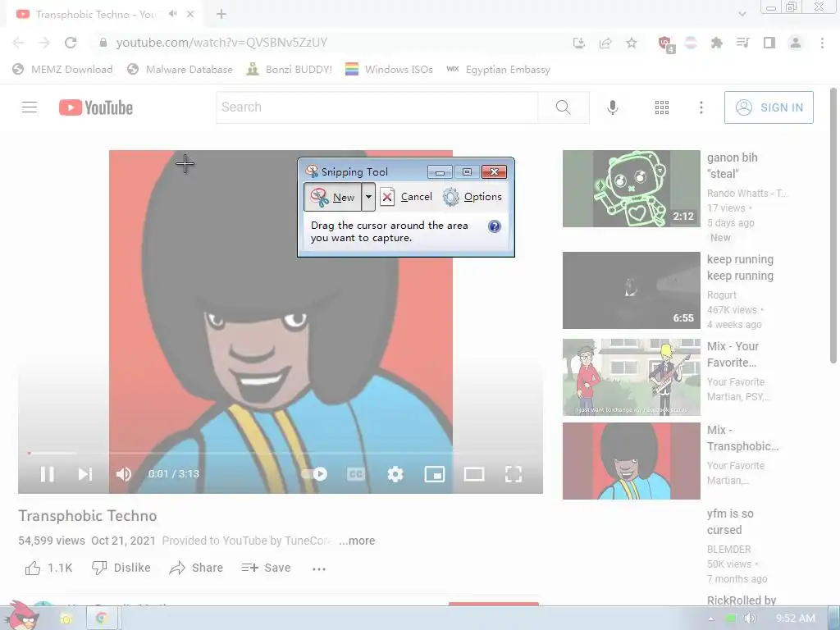Mute tab via speaker icon
Viewport: 840px width, 630px height.
[172, 14]
